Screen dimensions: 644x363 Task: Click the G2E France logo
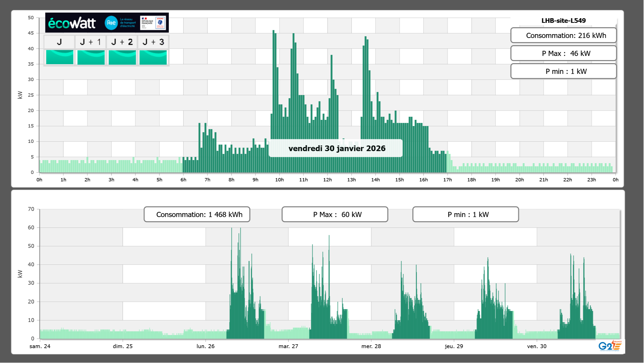click(x=610, y=346)
